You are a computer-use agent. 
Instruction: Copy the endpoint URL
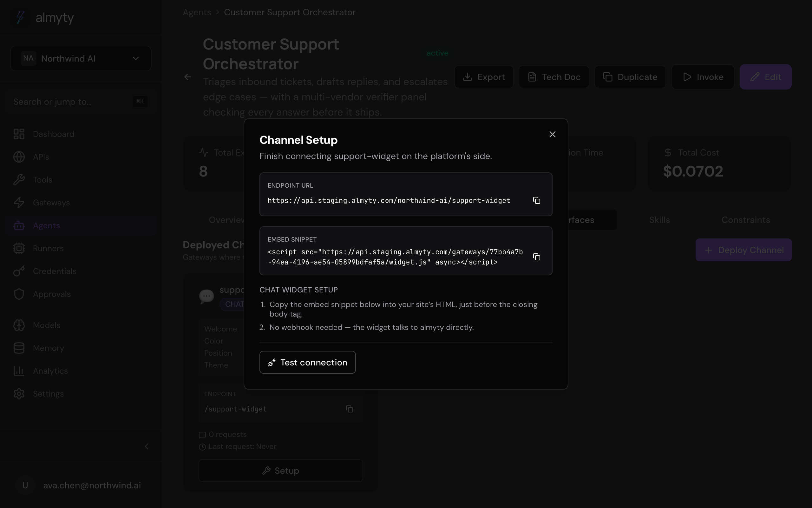click(537, 201)
